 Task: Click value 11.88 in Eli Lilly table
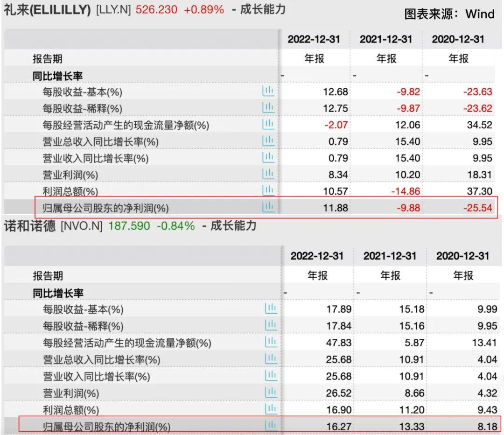click(335, 208)
